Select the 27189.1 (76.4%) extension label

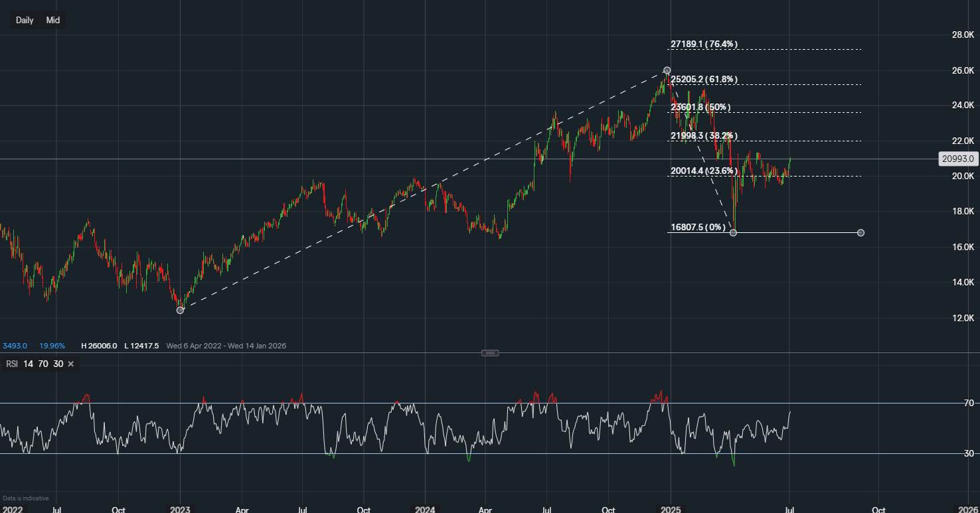click(703, 44)
